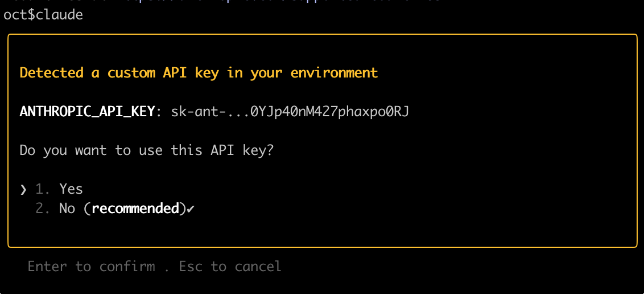Screen dimensions: 644x294
Task: Click the Enter to confirm hint
Action: (91, 267)
